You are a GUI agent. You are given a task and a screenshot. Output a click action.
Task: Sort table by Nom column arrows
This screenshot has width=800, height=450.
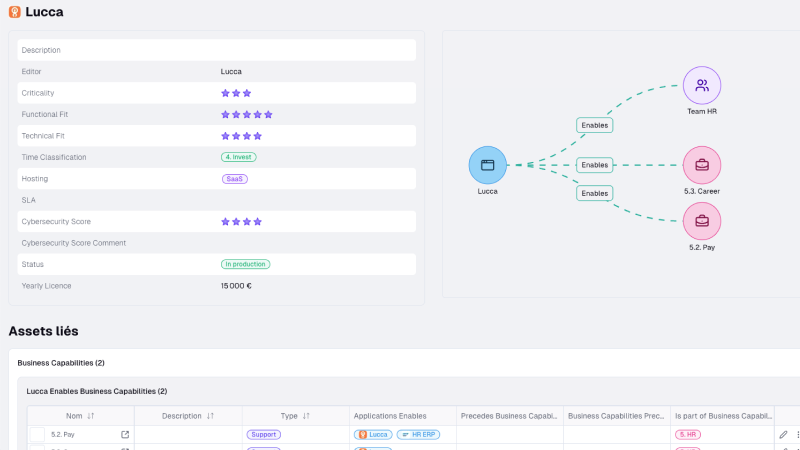(x=90, y=416)
